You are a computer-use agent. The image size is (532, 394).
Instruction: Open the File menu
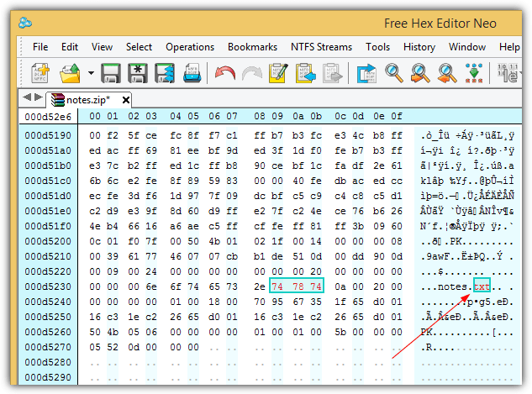coord(40,47)
